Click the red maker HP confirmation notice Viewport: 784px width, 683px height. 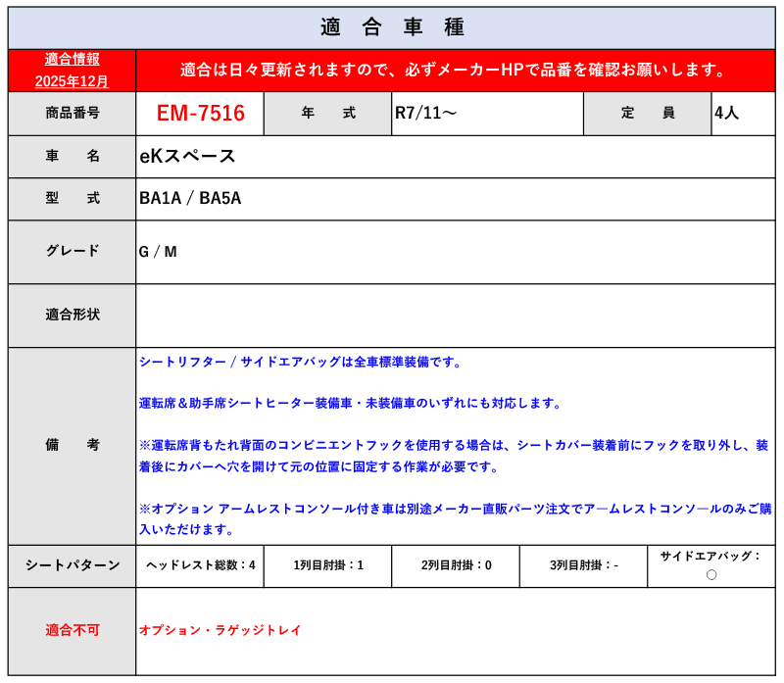click(x=455, y=71)
